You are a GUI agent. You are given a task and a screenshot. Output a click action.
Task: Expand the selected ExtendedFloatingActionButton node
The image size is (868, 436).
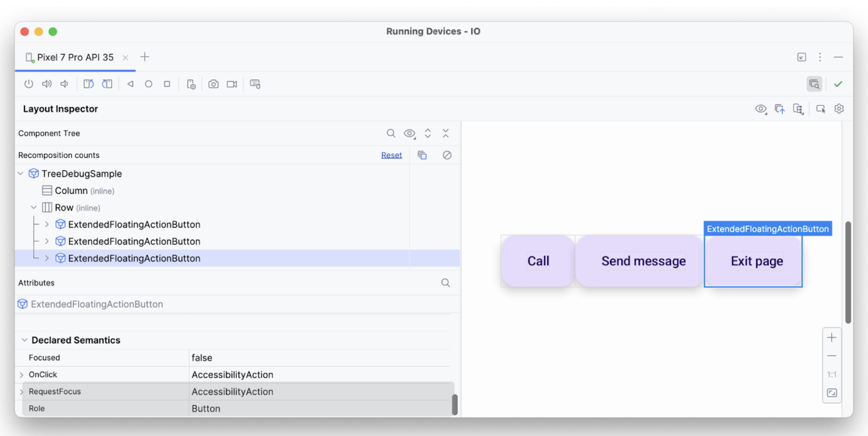[47, 258]
